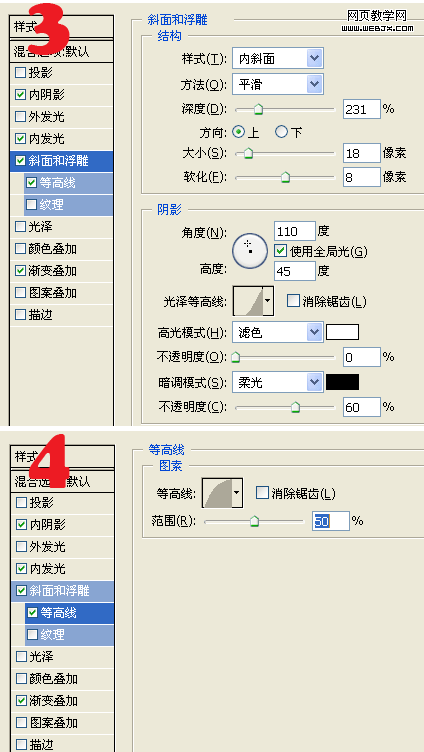The width and height of the screenshot is (424, 752).
Task: Adjust the 软化 slider handle
Action: pos(285,177)
